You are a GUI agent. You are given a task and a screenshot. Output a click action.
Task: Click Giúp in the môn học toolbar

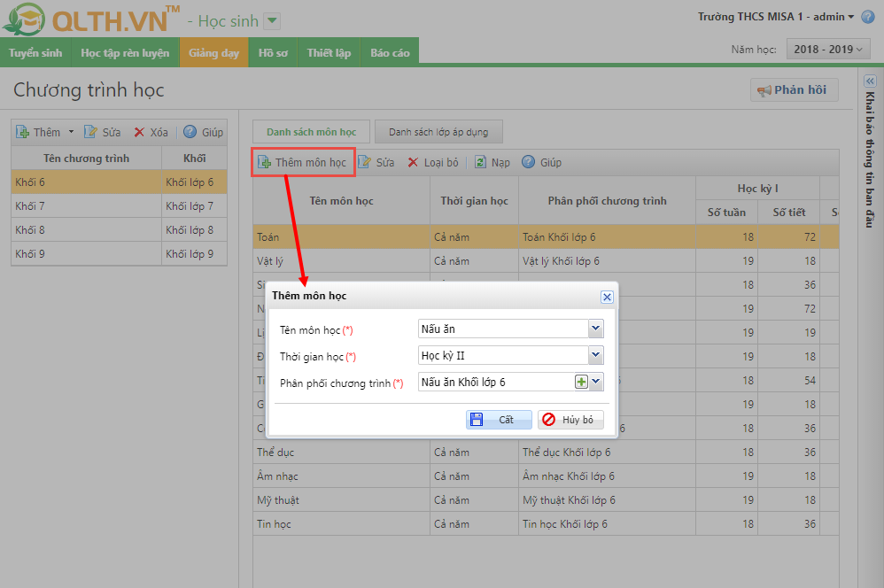point(542,162)
